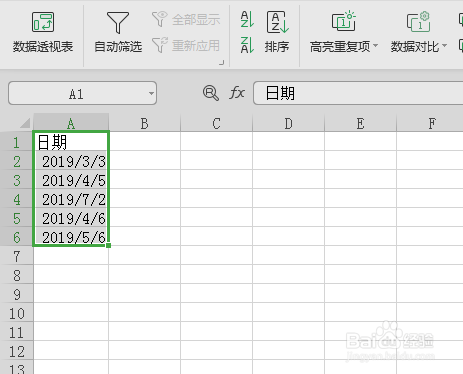The height and width of the screenshot is (374, 463).
Task: Select row 10 header
Action: point(17,313)
